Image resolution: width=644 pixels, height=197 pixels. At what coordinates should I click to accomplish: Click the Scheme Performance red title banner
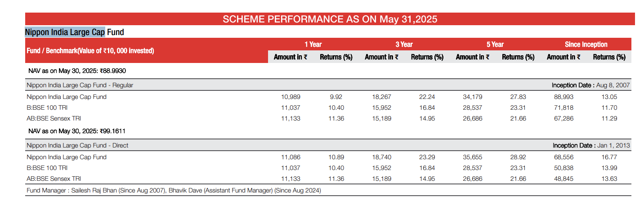pos(330,19)
